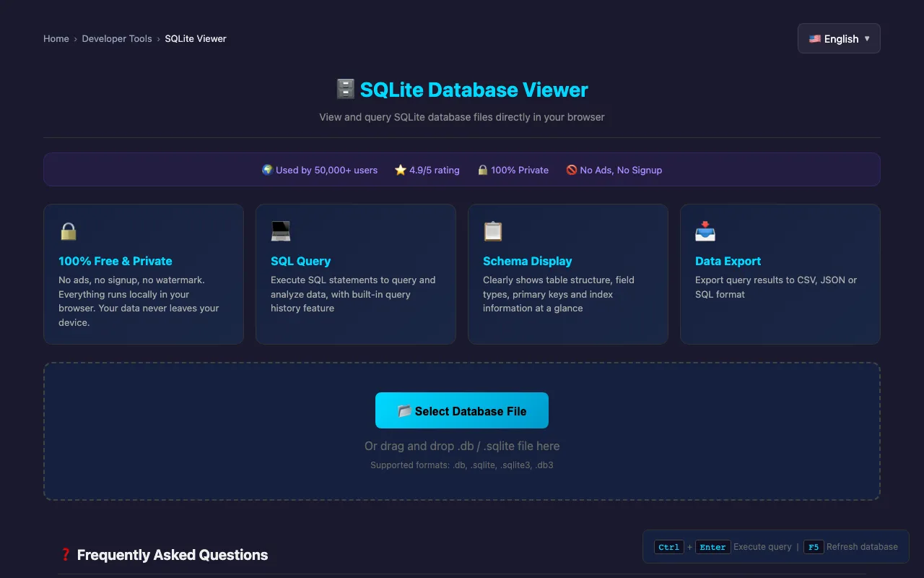Click the Frequently Asked Questions heading
924x578 pixels.
tap(173, 555)
